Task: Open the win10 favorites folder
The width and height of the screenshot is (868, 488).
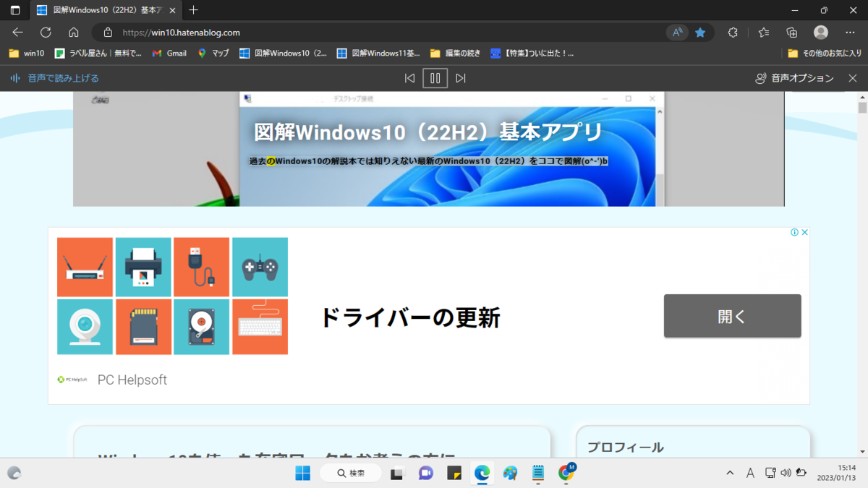Action: 27,53
